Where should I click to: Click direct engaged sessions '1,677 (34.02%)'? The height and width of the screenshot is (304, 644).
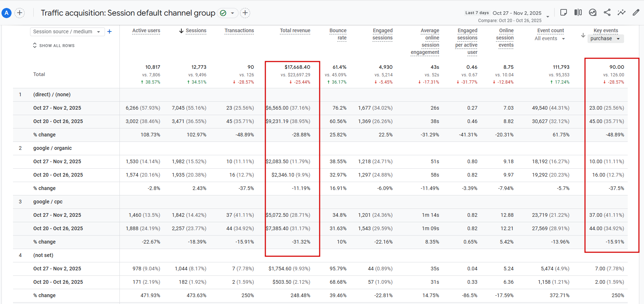375,108
